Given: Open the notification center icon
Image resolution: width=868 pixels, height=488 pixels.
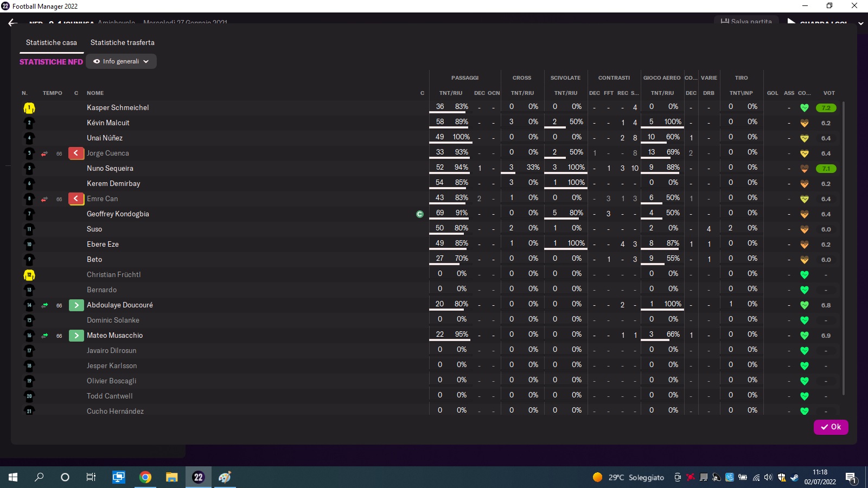Looking at the screenshot, I should (x=851, y=478).
